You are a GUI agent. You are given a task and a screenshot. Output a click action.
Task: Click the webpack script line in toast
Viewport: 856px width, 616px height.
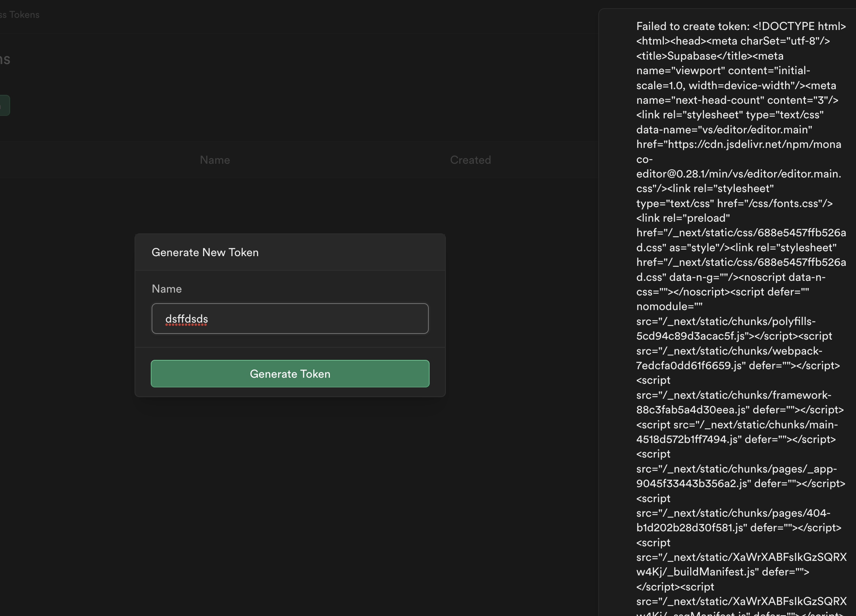click(x=729, y=351)
